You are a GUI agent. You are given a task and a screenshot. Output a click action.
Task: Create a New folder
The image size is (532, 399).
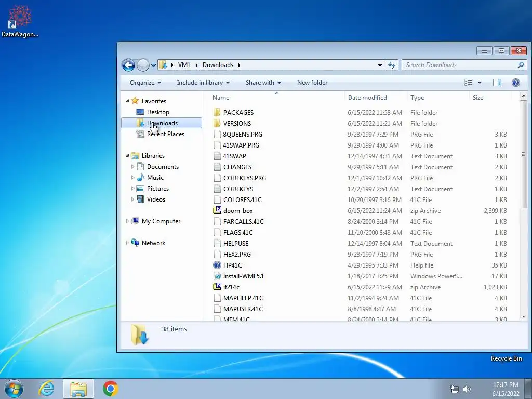tap(312, 83)
